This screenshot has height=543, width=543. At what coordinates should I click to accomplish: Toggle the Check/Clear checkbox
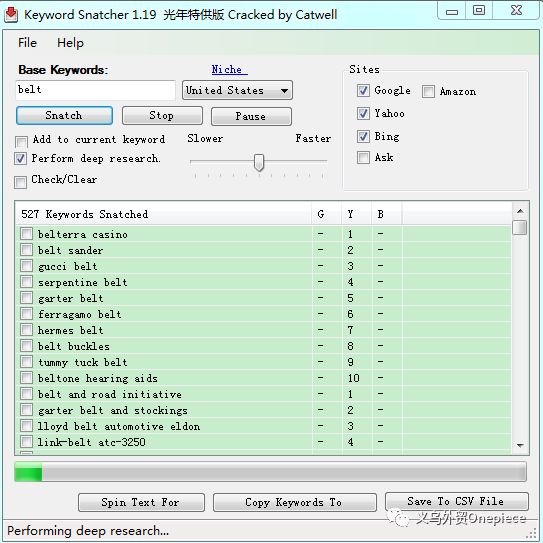click(20, 182)
